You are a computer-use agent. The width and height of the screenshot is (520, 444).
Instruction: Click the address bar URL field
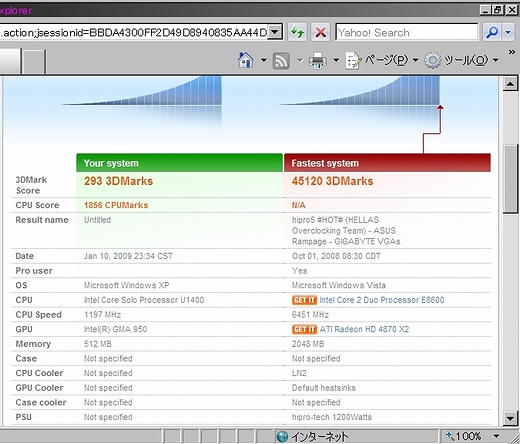133,32
